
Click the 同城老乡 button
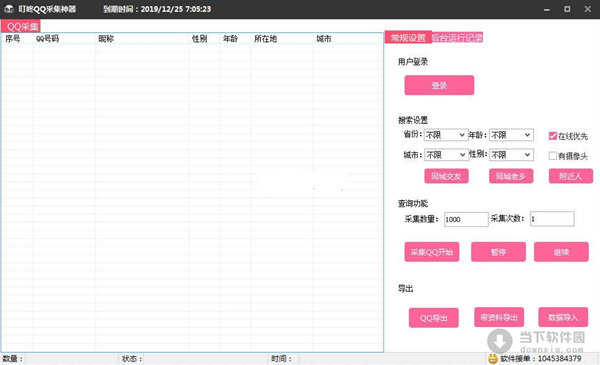(x=511, y=176)
